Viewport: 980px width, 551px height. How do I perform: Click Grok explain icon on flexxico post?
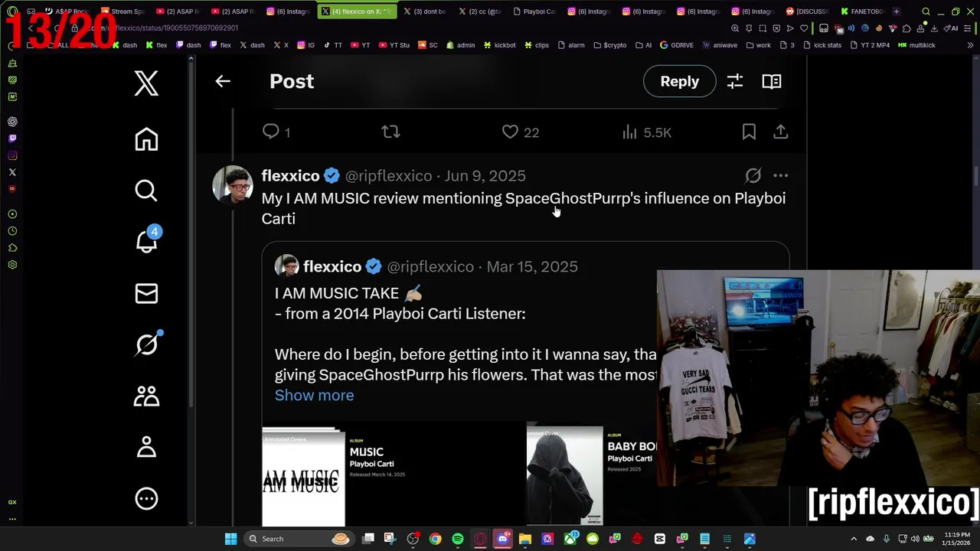(753, 176)
